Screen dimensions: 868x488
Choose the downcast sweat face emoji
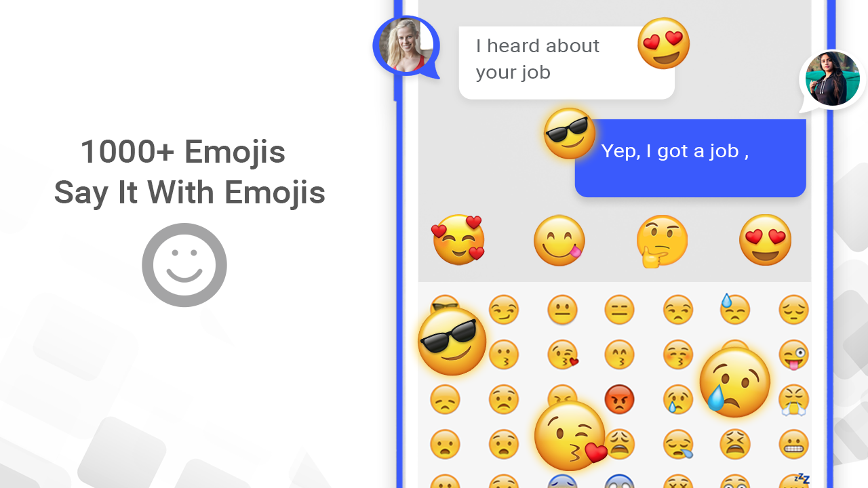[735, 309]
